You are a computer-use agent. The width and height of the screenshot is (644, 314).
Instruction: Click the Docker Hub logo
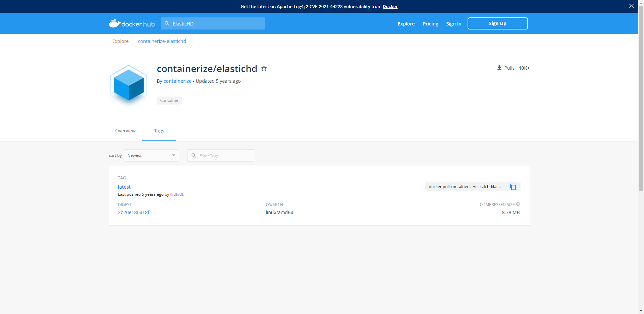tap(132, 23)
